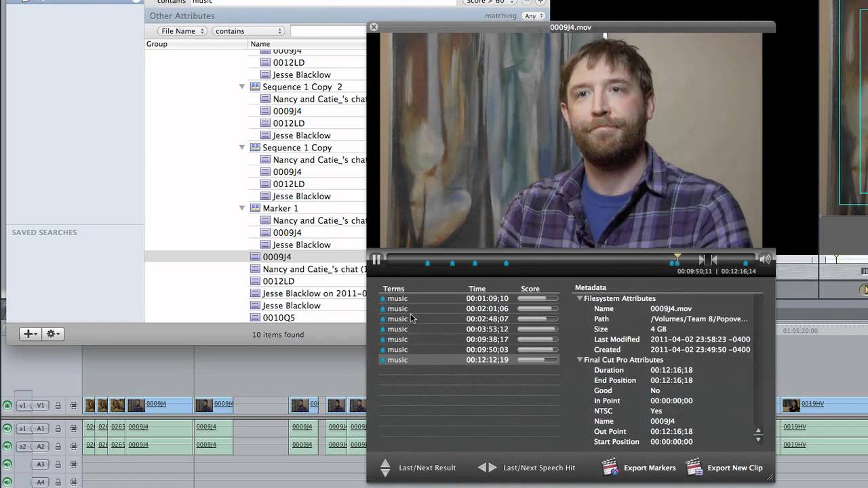Select the music hit at 00:01:09;10
Image resolution: width=868 pixels, height=488 pixels.
pyautogui.click(x=469, y=298)
